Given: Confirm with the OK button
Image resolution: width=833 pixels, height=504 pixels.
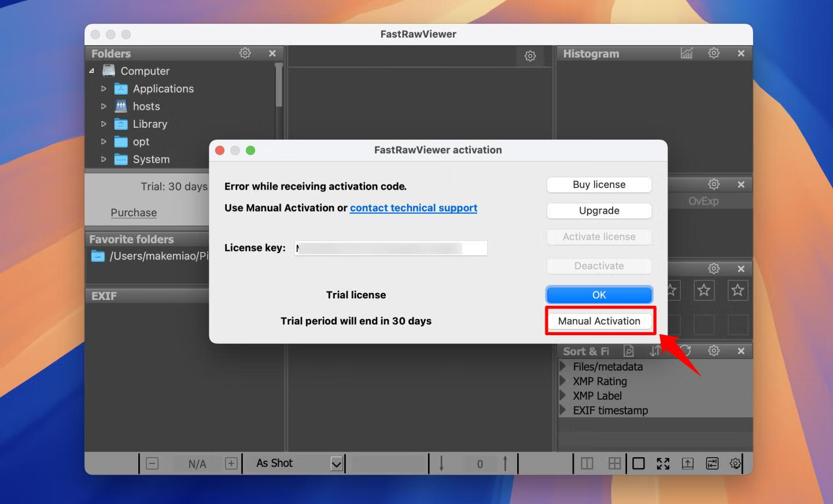Looking at the screenshot, I should coord(599,295).
